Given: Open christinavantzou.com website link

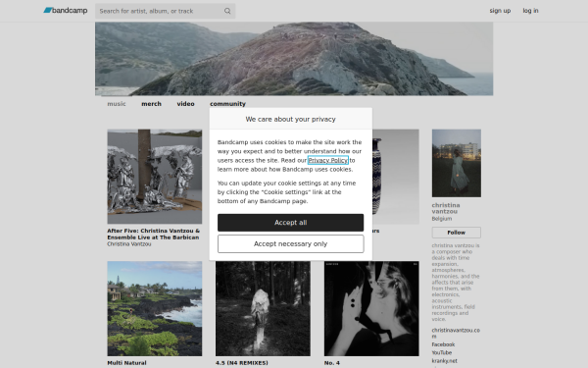Looking at the screenshot, I should click(x=456, y=333).
